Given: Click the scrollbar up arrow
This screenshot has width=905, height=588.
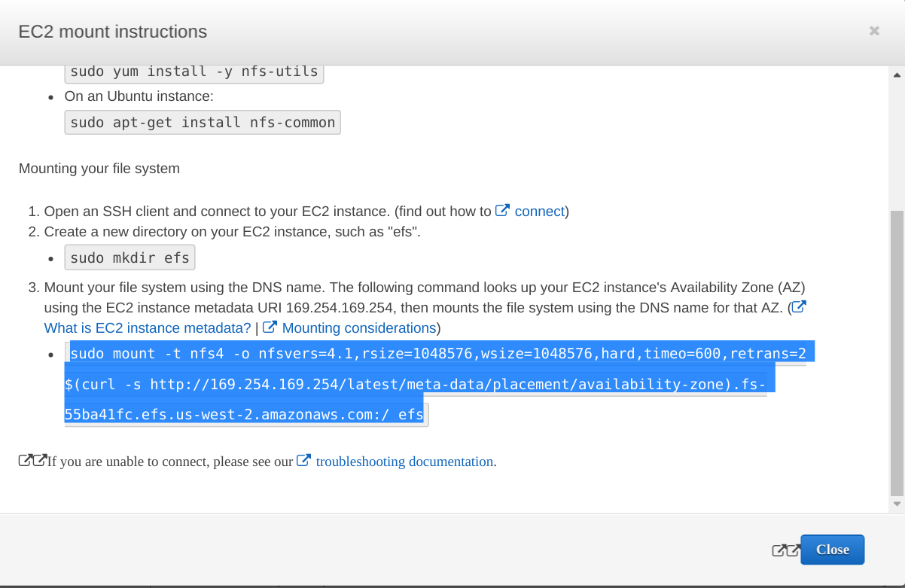Looking at the screenshot, I should tap(897, 75).
